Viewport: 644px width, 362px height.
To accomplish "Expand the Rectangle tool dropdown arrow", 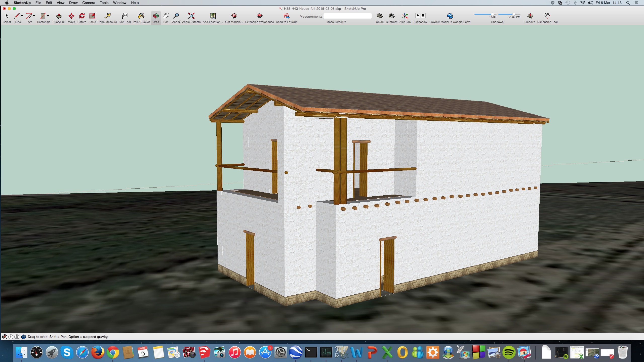I will tap(48, 16).
